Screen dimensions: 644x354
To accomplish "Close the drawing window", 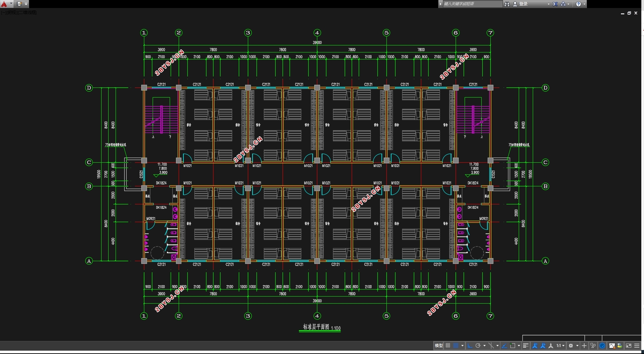I will [636, 13].
